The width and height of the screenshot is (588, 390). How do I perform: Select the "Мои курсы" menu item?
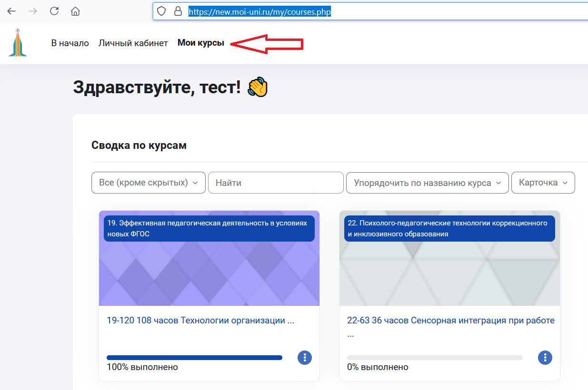[200, 43]
